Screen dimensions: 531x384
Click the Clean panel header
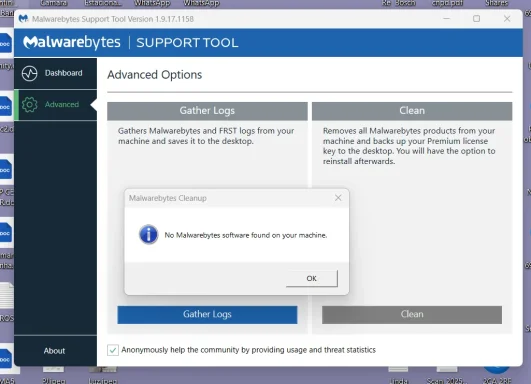pyautogui.click(x=412, y=111)
